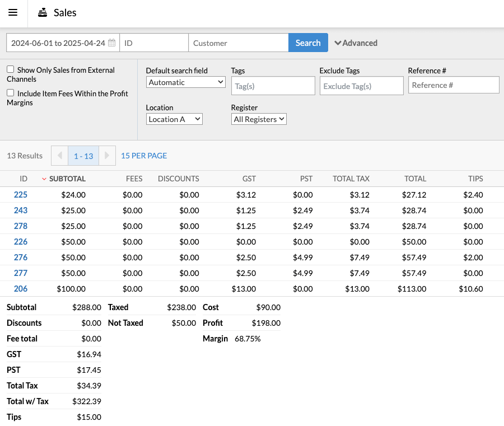Sort by FEES column header
504x426 pixels.
(134, 179)
